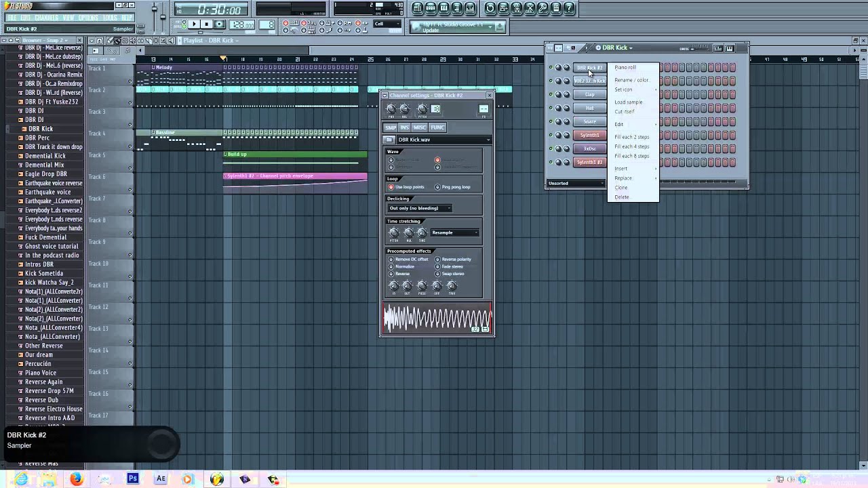Image resolution: width=868 pixels, height=488 pixels.
Task: Select the Hat channel button
Action: tap(589, 108)
